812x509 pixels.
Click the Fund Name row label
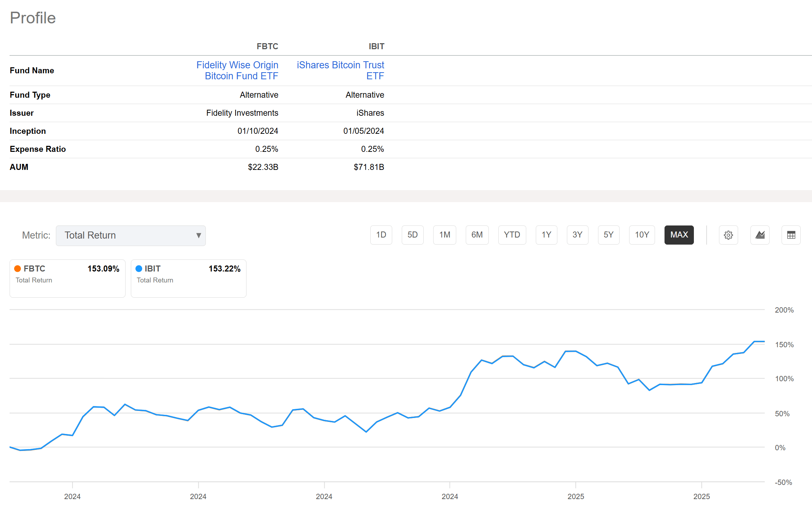(x=32, y=70)
